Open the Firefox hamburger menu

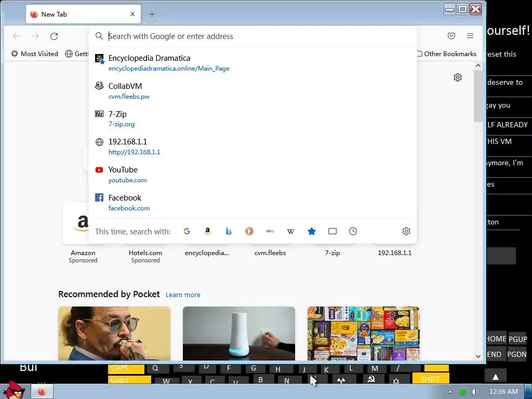click(x=470, y=36)
